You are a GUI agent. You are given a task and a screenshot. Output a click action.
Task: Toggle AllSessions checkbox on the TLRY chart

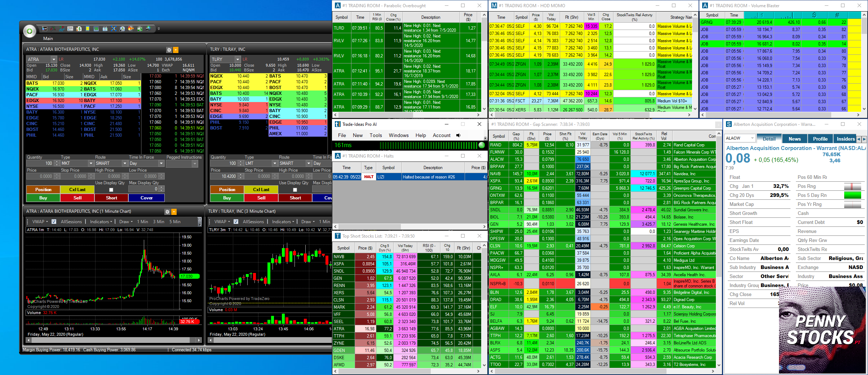pos(236,222)
